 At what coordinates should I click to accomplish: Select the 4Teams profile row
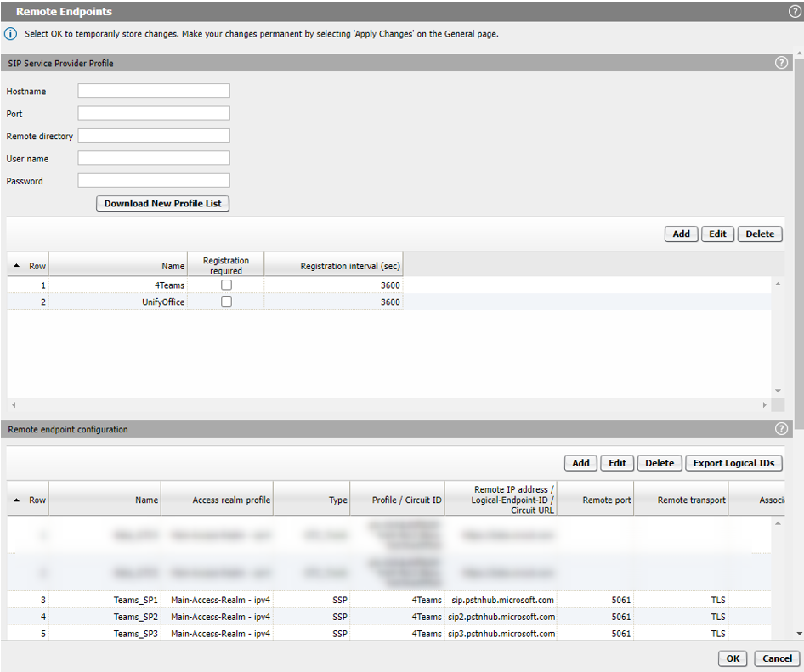[x=388, y=285]
